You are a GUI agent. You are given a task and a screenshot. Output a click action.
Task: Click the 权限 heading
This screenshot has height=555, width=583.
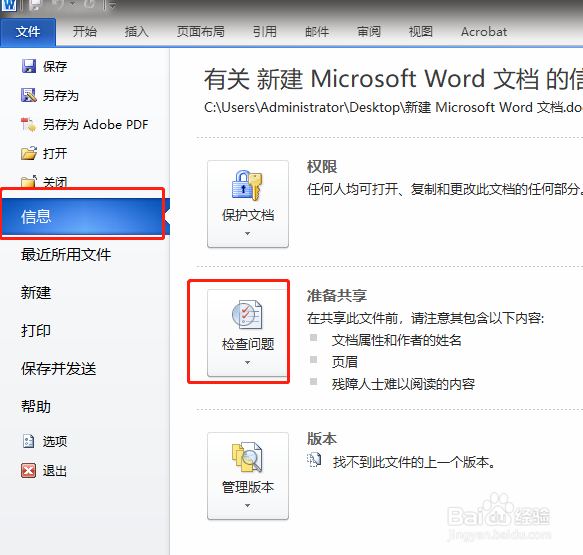click(322, 167)
